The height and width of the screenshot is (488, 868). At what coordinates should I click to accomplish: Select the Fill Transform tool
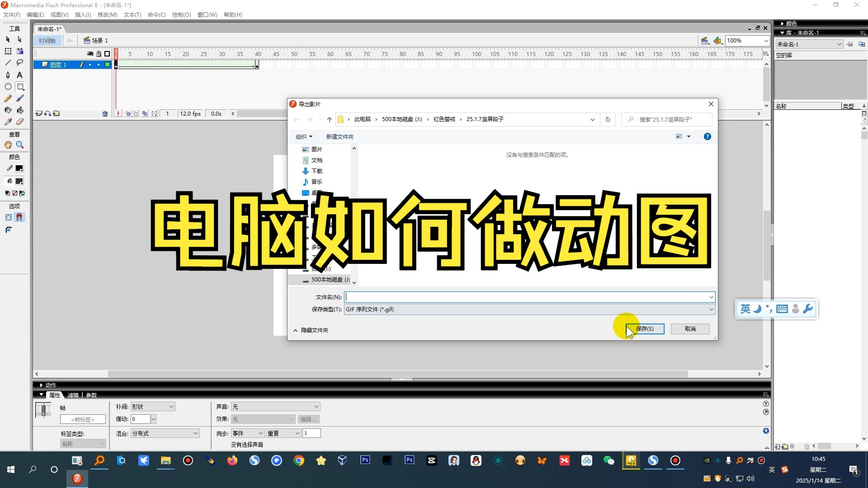point(20,51)
